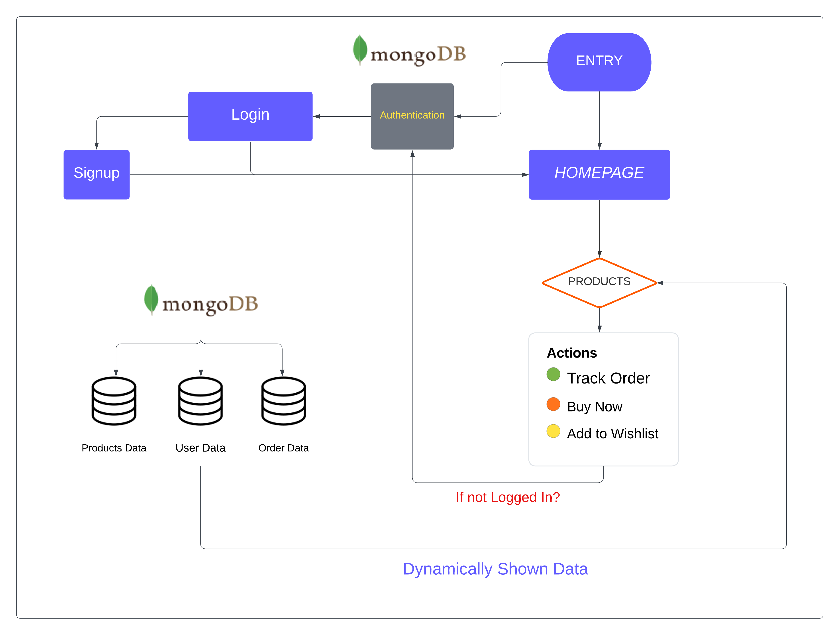Click the orange Buy Now circle
This screenshot has height=635, width=840.
(553, 404)
